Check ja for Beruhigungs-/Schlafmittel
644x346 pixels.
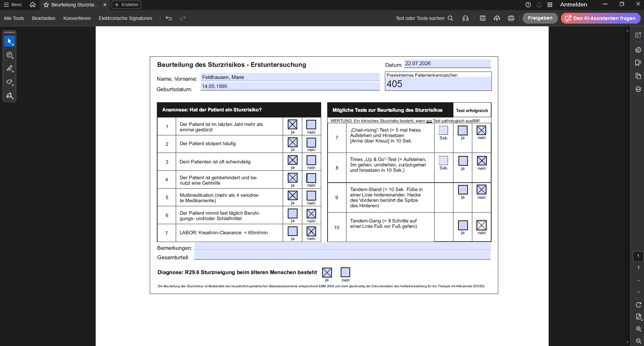[x=292, y=214]
